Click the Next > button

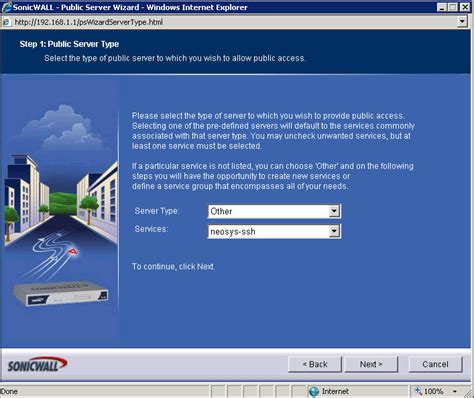(x=371, y=364)
